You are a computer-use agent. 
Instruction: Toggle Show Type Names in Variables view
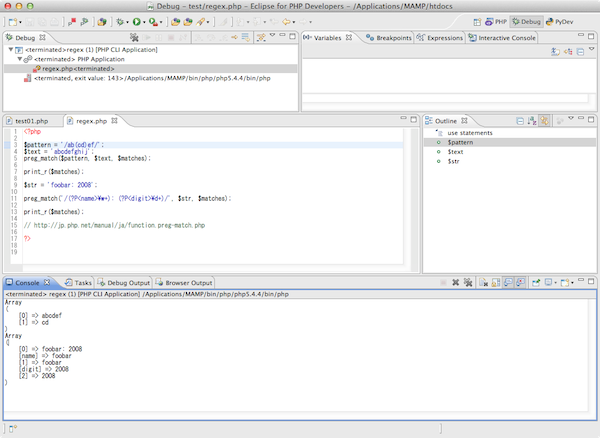tap(556, 51)
